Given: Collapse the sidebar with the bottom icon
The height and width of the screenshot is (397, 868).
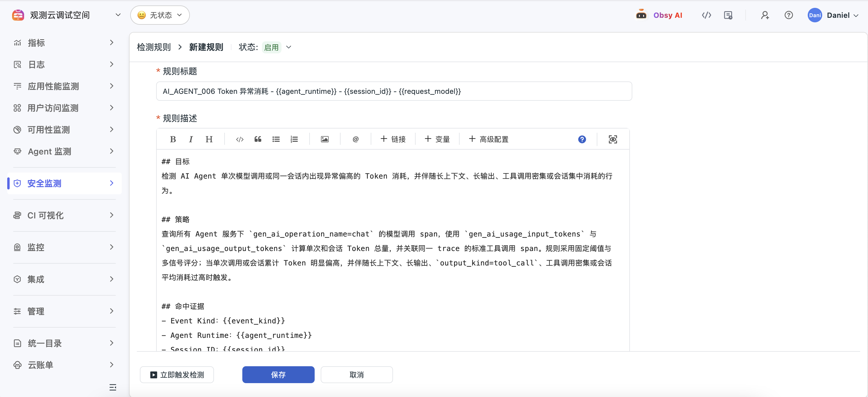Looking at the screenshot, I should pyautogui.click(x=112, y=387).
